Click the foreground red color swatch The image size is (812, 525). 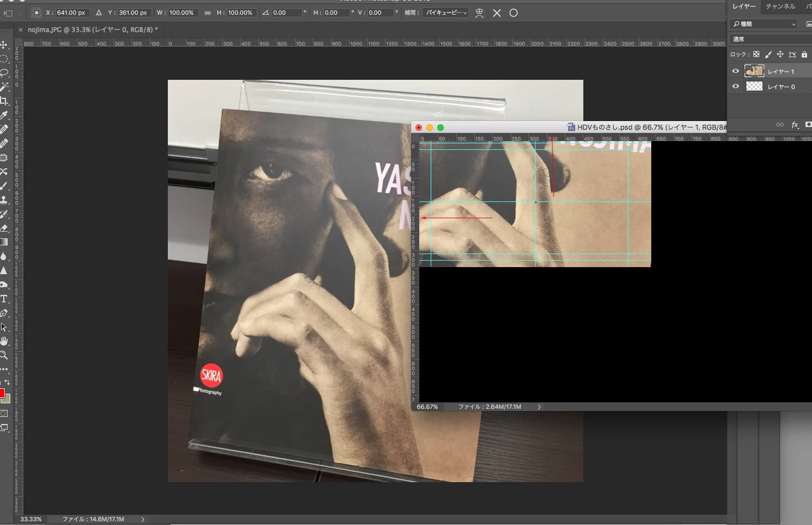pos(2,393)
